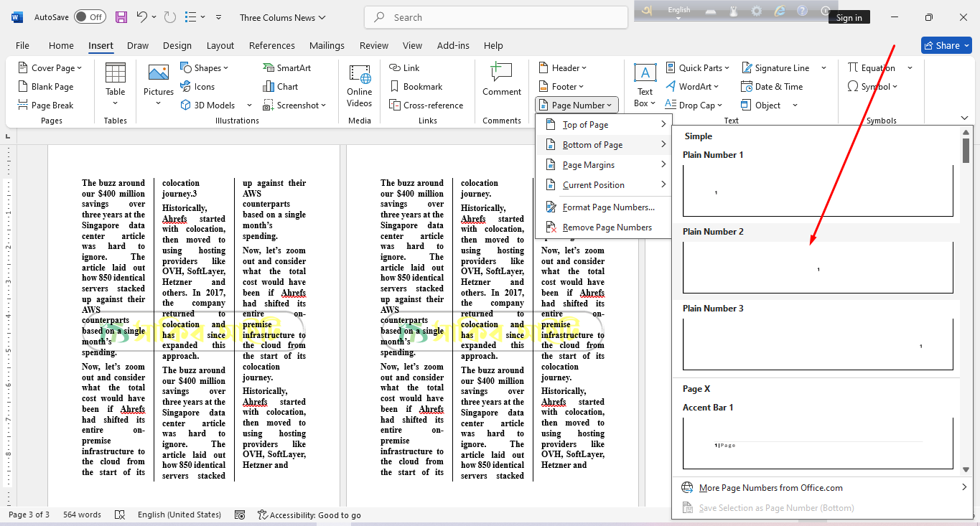980x526 pixels.
Task: Click in the Search box
Action: coord(495,17)
